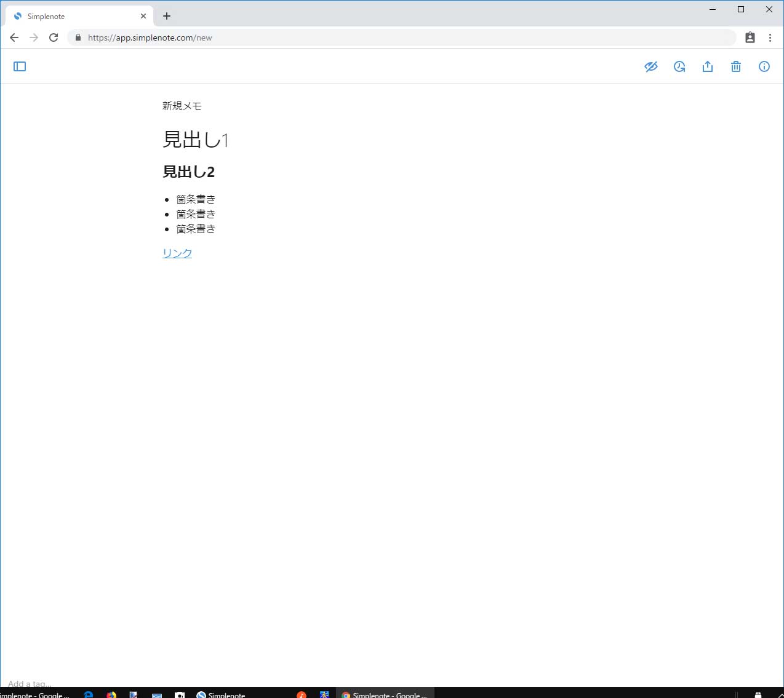
Task: Click the site security lock icon
Action: pyautogui.click(x=78, y=38)
